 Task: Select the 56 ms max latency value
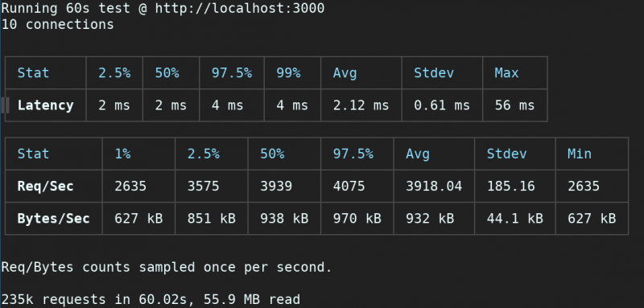coord(514,105)
